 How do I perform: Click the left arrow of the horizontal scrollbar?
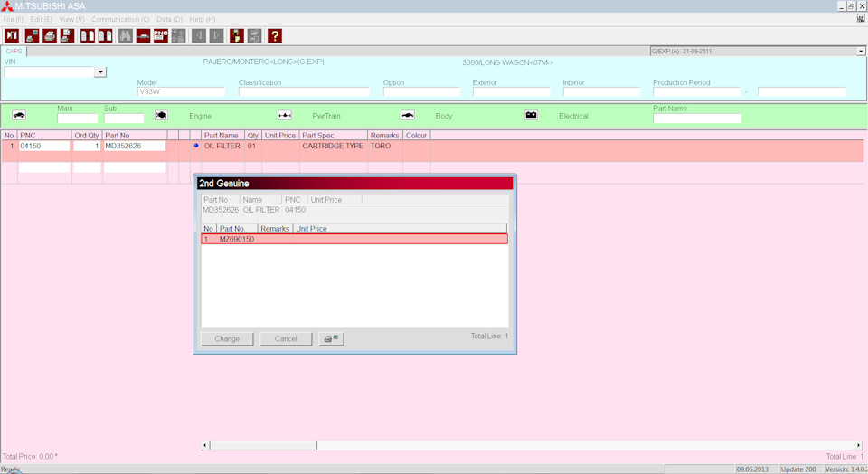[205, 445]
